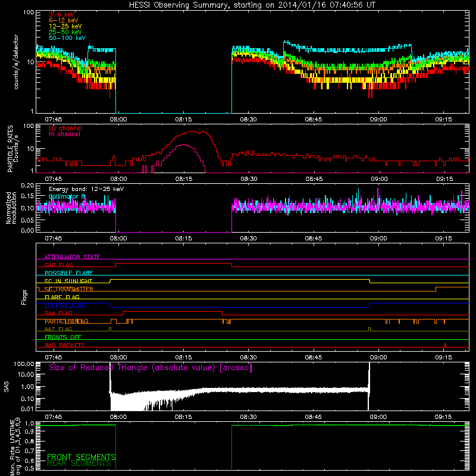Click the red BAD PACKETS spike near 09:15

[445, 345]
